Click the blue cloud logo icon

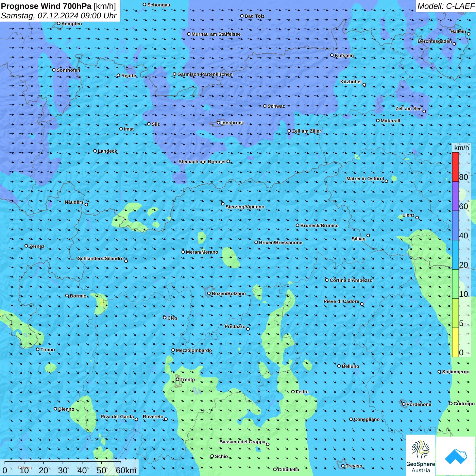pyautogui.click(x=456, y=456)
